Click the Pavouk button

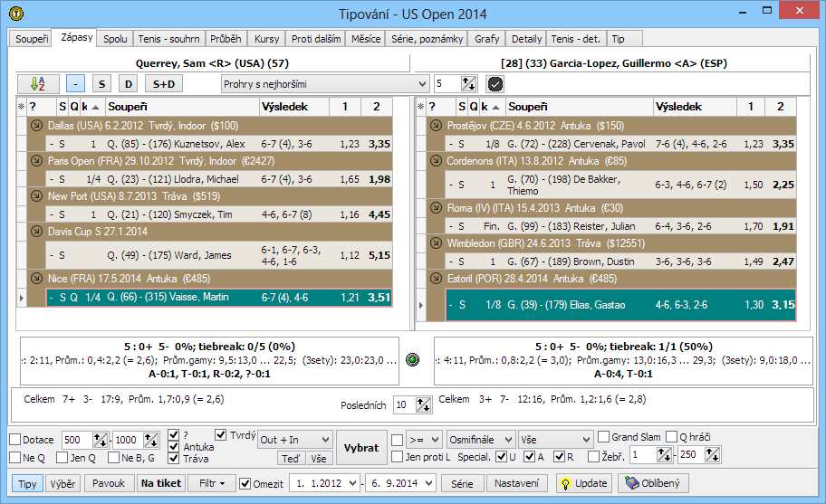pyautogui.click(x=109, y=483)
